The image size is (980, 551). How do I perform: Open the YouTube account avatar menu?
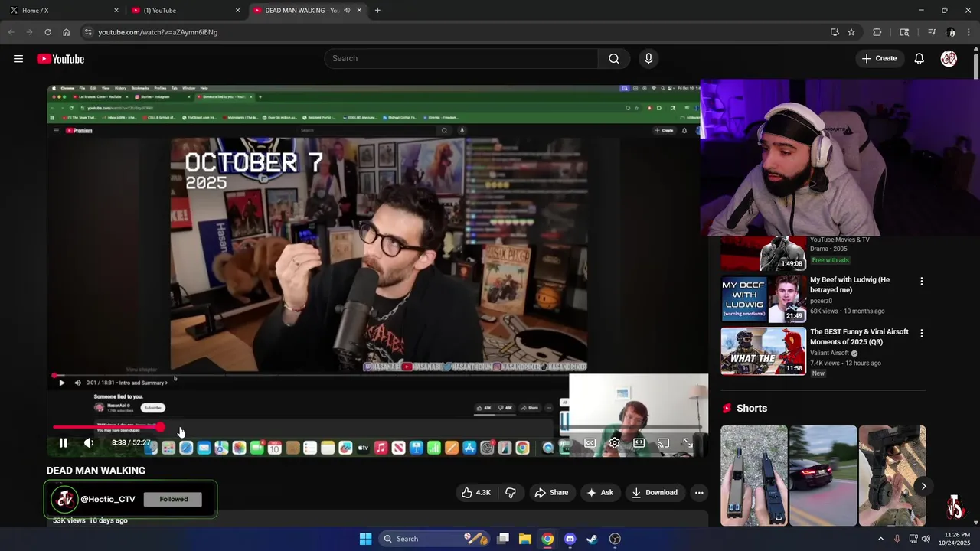coord(949,59)
